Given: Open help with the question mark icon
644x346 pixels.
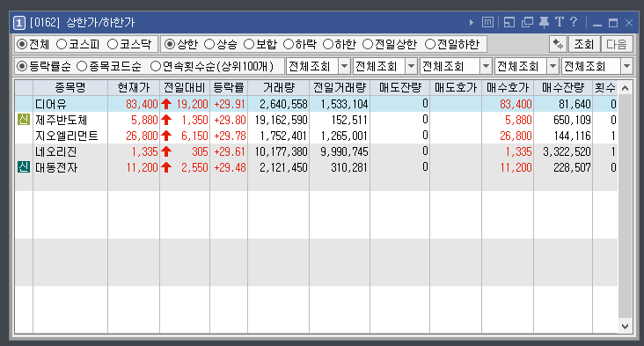Looking at the screenshot, I should tap(574, 22).
